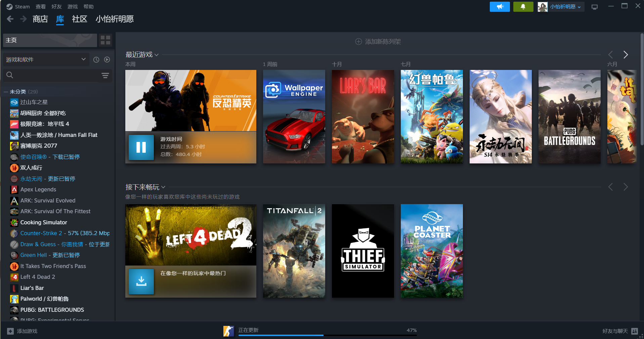The height and width of the screenshot is (339, 644).
Task: Open the Thief Simulator cover
Action: pos(363,251)
